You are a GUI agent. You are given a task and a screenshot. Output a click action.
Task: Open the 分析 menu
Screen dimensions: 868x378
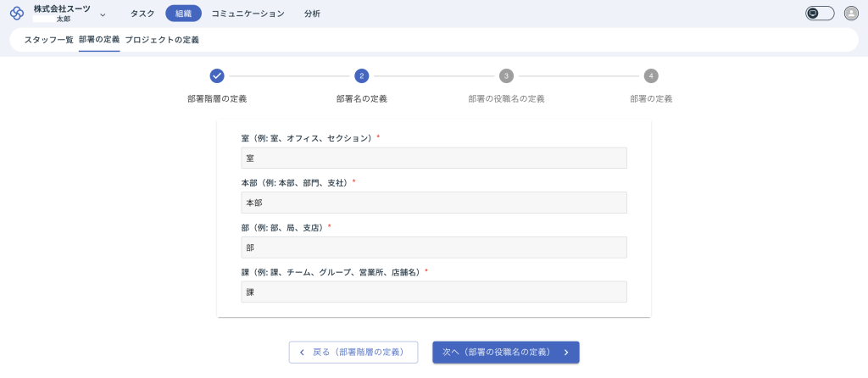point(312,14)
